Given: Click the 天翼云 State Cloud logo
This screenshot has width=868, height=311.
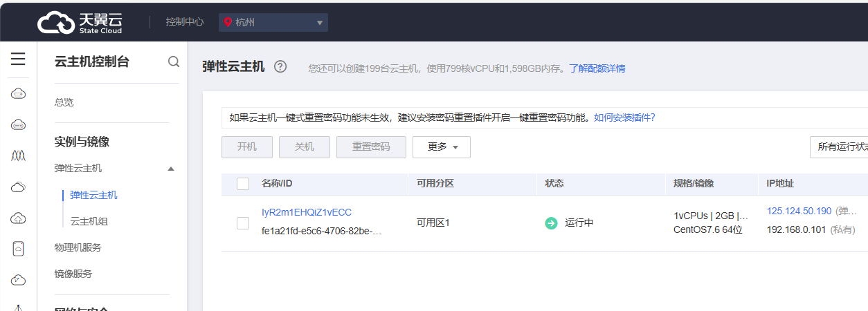Looking at the screenshot, I should (x=80, y=22).
